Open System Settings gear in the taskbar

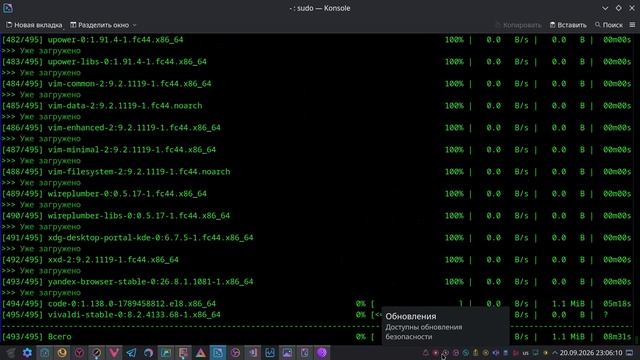pos(27,353)
